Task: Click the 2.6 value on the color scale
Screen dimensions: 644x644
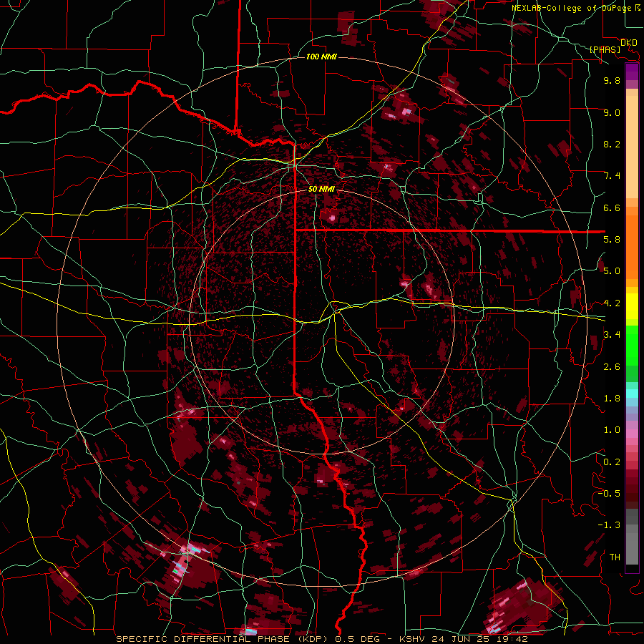Action: 612,366
